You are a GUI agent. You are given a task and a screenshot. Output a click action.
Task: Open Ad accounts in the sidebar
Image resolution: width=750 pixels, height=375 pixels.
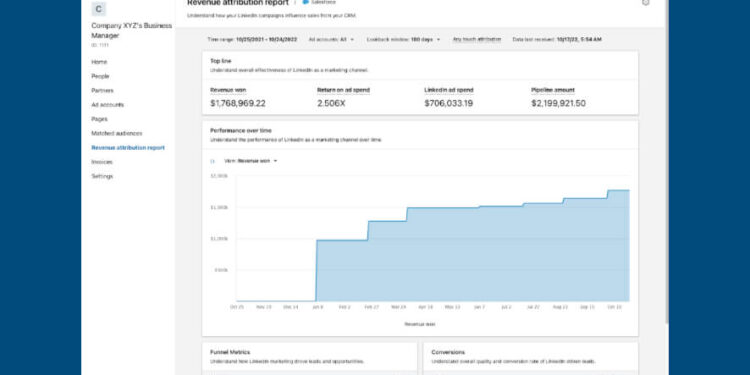point(108,105)
